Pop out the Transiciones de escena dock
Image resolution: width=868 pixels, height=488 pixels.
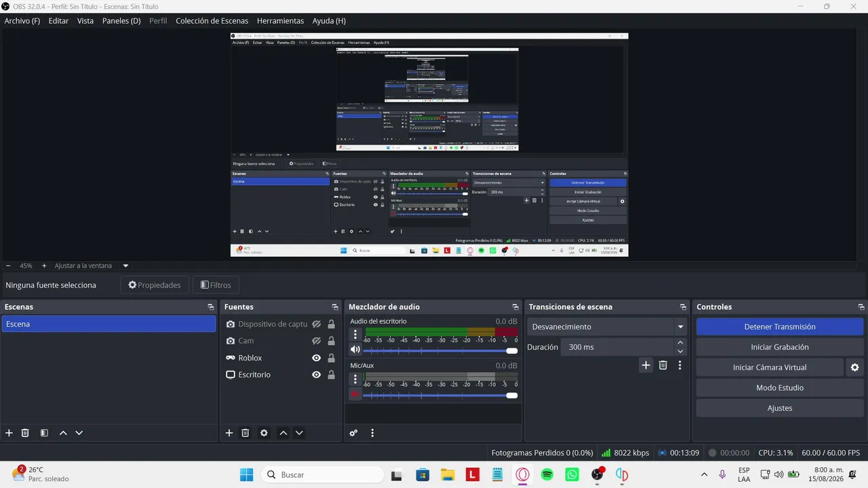[x=683, y=307]
